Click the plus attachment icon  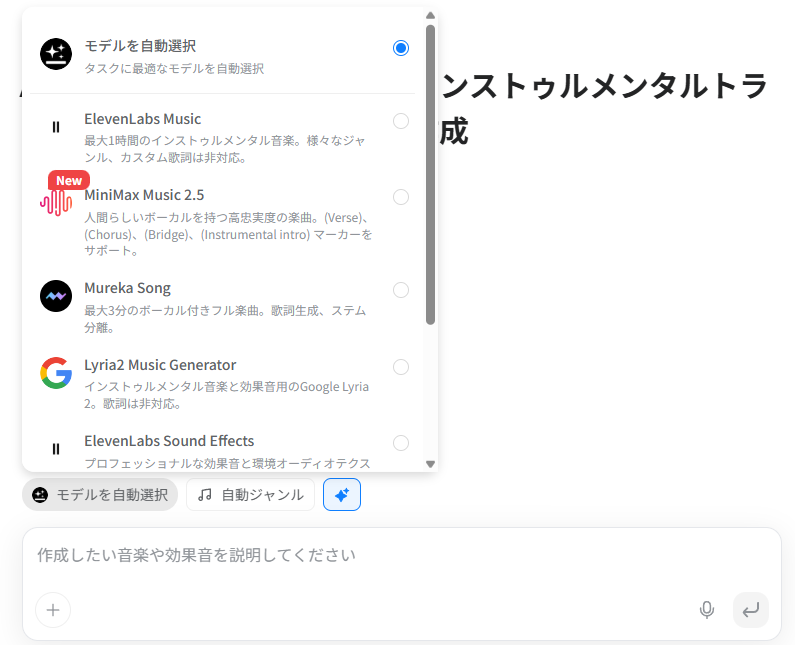pyautogui.click(x=53, y=610)
